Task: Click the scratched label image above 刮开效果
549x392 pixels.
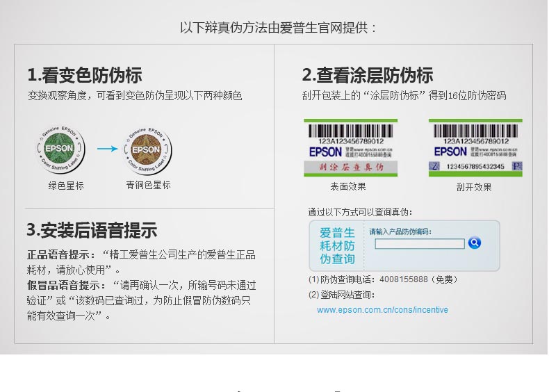Action: (x=475, y=148)
